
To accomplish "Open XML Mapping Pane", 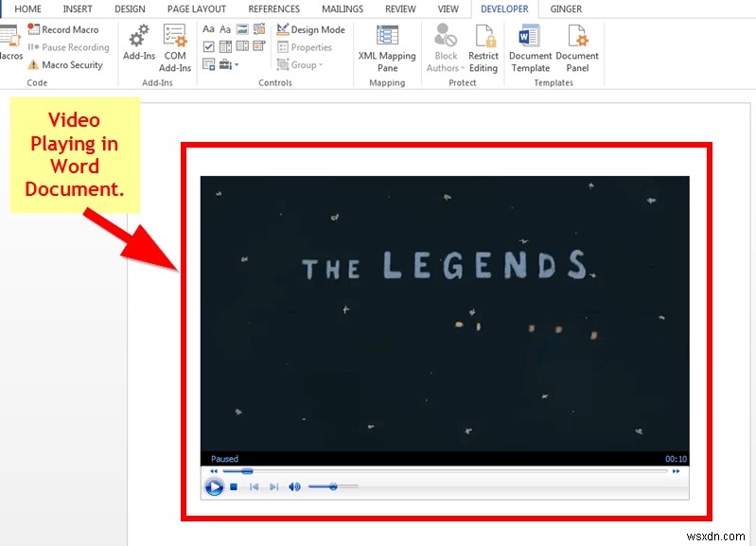I will click(387, 48).
